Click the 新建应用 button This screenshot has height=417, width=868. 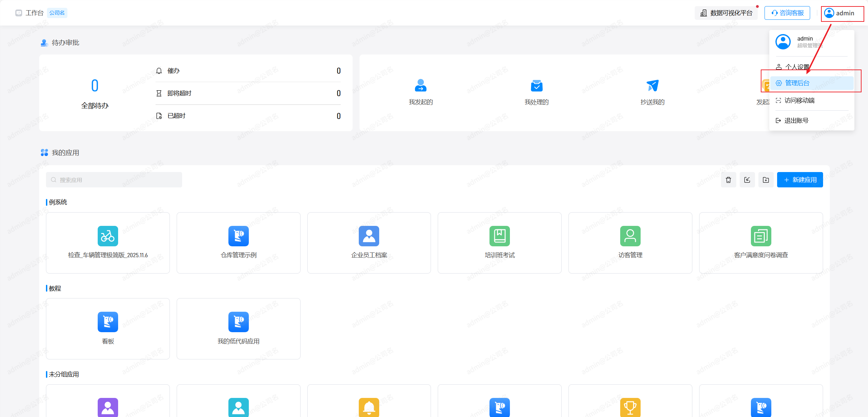(800, 180)
